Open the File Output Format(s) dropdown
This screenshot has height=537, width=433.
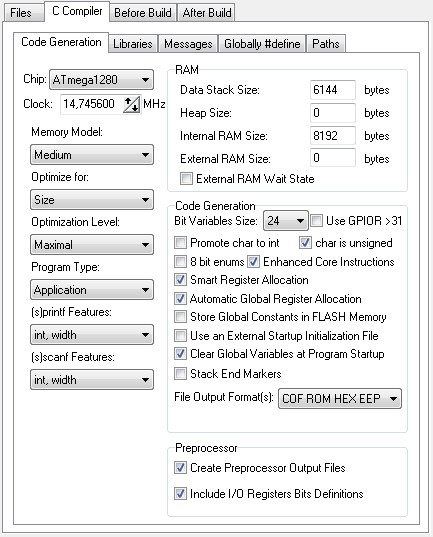click(x=340, y=399)
